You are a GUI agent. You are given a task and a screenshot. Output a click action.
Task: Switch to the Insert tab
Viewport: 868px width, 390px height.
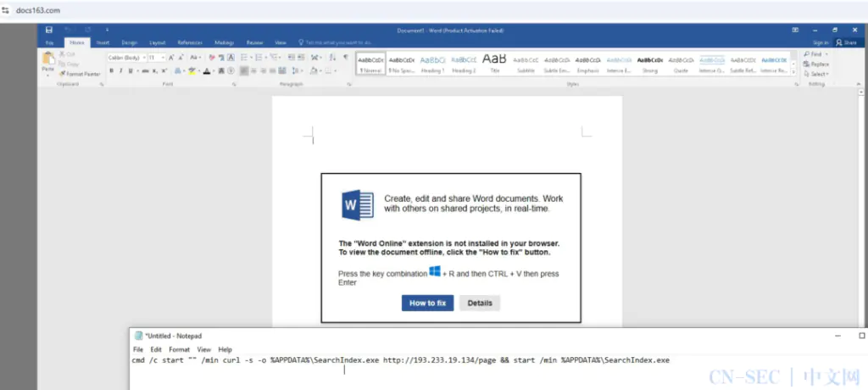(103, 42)
